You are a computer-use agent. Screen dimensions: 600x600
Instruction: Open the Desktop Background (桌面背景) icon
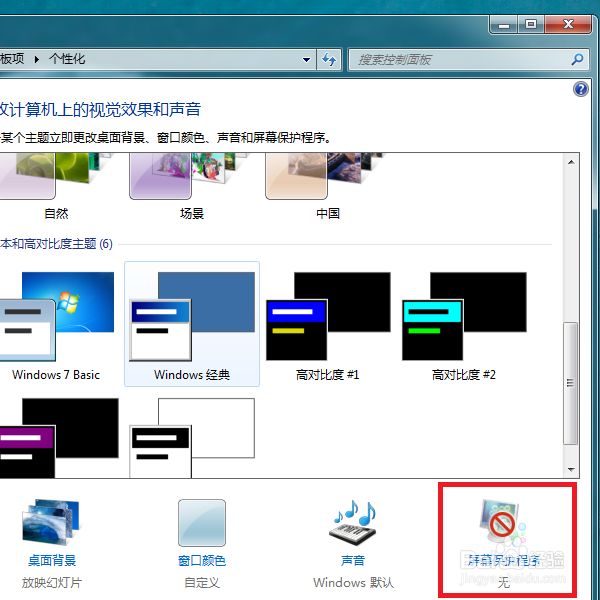click(x=51, y=522)
